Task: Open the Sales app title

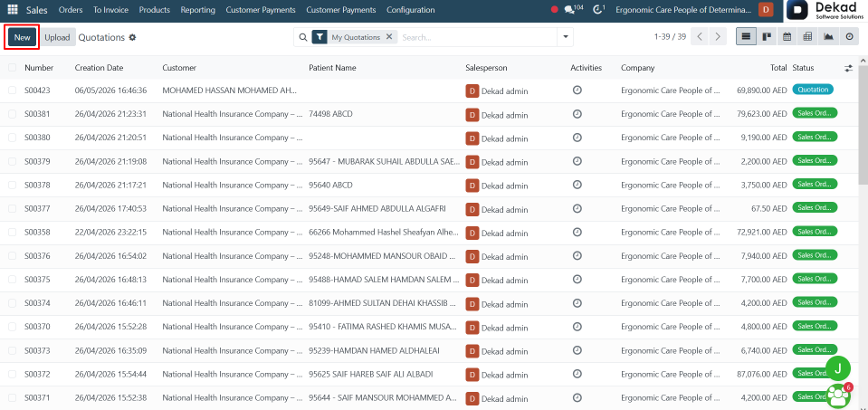Action: (37, 10)
